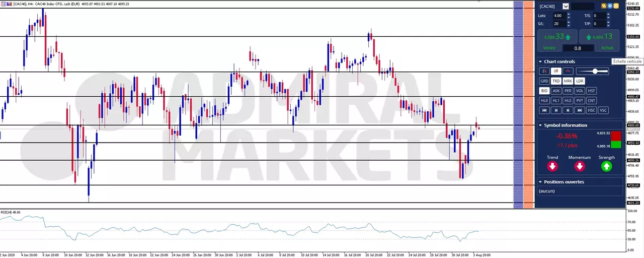
Task: Click the green Strength up arrow indicator
Action: [x=607, y=166]
